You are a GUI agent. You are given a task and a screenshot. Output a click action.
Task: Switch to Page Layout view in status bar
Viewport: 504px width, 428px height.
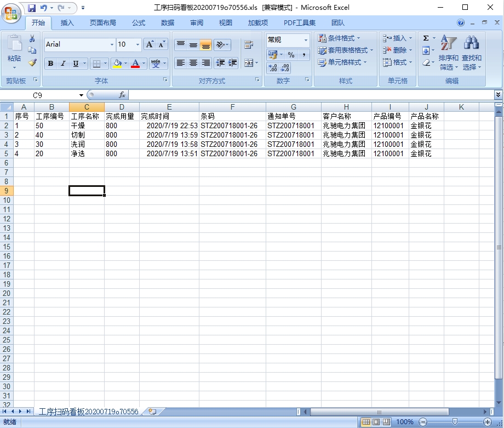[376, 422]
